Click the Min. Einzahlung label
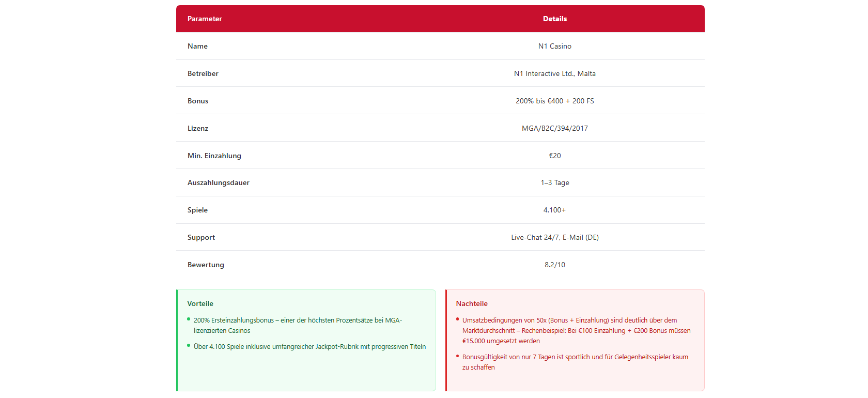 tap(214, 156)
